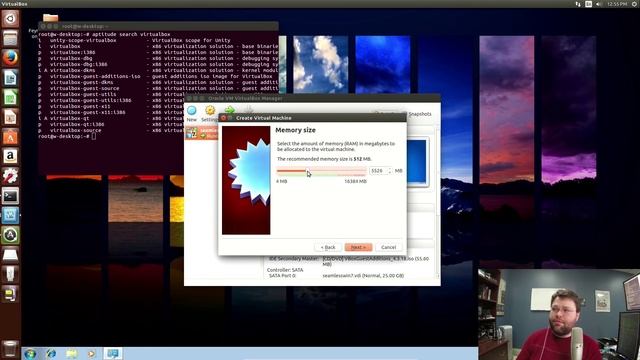The width and height of the screenshot is (640, 360).
Task: Click Windows Start orb in seamless taskbar
Action: (x=30, y=353)
